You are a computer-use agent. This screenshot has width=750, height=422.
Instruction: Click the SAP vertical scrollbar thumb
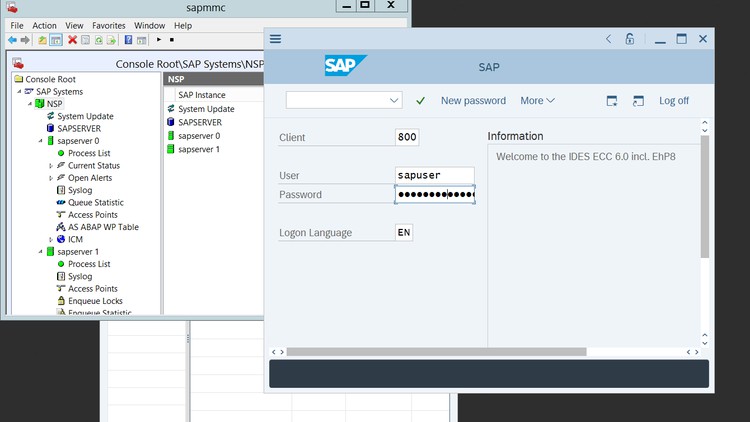click(705, 196)
